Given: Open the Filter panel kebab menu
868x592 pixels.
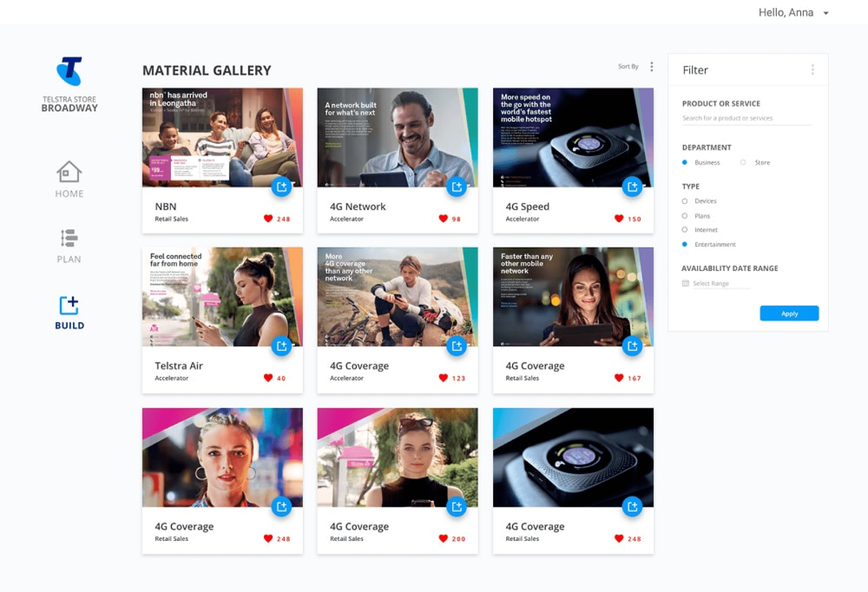Looking at the screenshot, I should pos(812,69).
